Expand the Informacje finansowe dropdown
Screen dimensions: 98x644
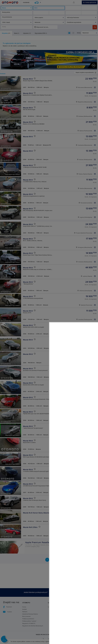point(81,17)
